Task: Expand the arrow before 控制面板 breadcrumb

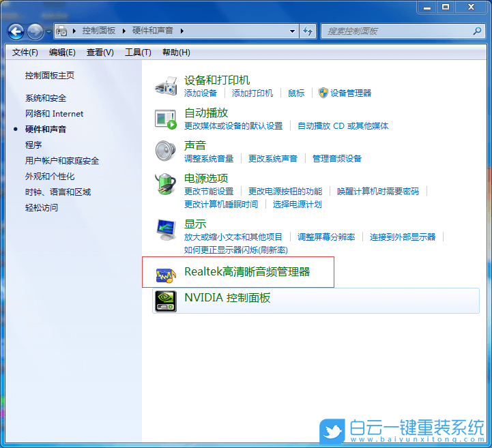Action: tap(74, 31)
